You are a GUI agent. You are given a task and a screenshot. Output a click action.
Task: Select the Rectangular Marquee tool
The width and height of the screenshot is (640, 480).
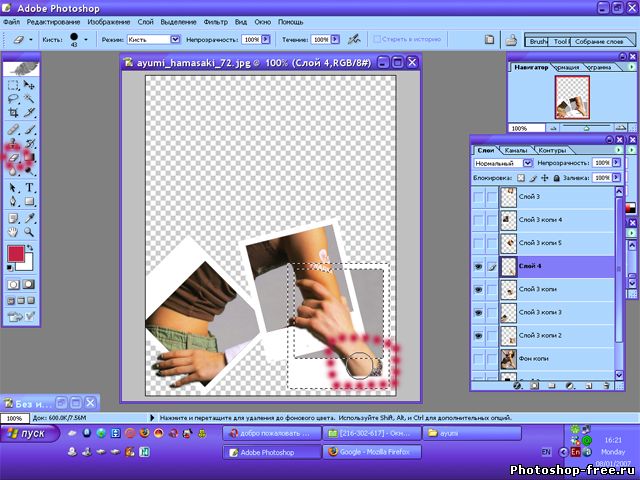[x=13, y=85]
